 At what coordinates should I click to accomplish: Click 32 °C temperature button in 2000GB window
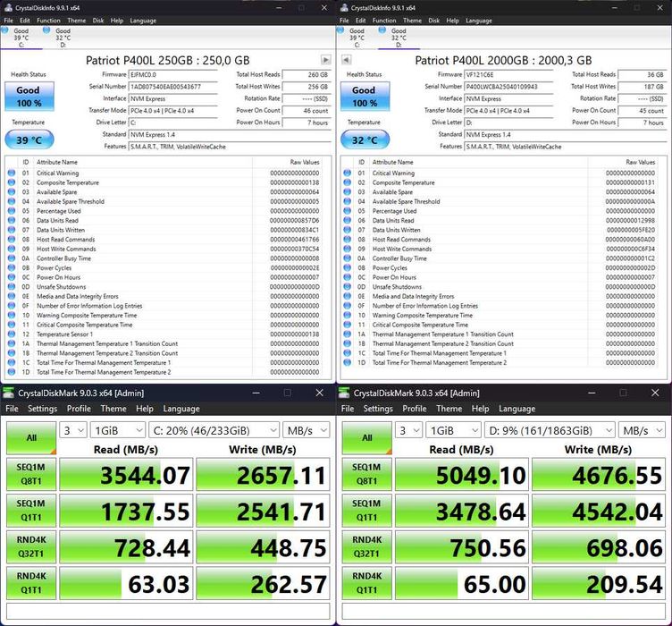[365, 140]
